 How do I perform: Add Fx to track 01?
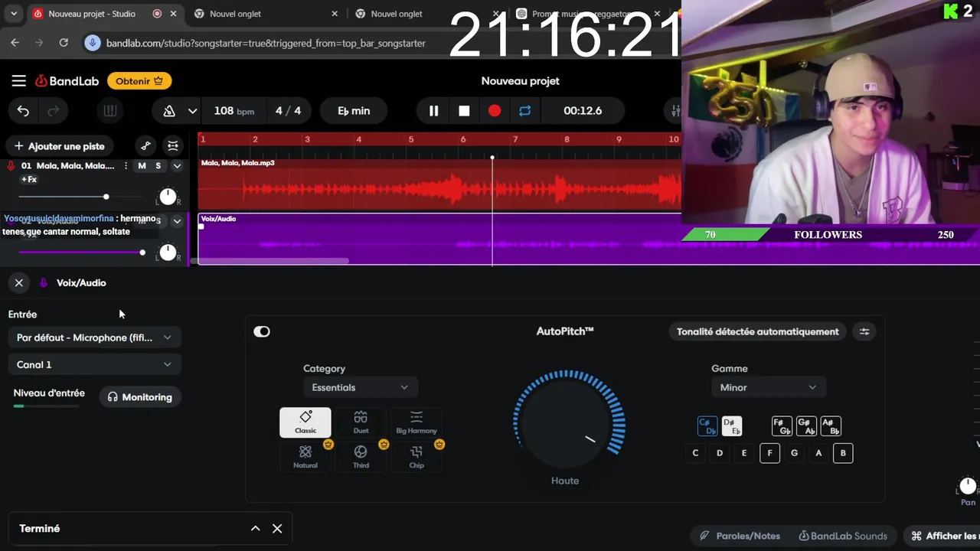click(29, 180)
